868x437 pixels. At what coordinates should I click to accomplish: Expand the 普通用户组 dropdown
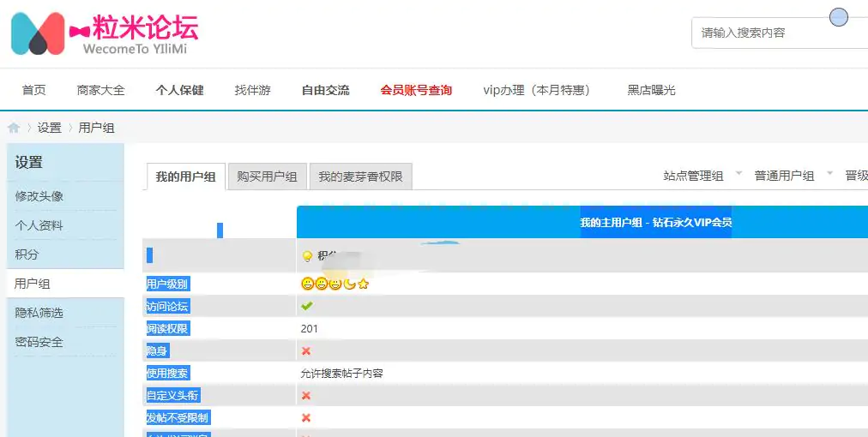pos(793,176)
